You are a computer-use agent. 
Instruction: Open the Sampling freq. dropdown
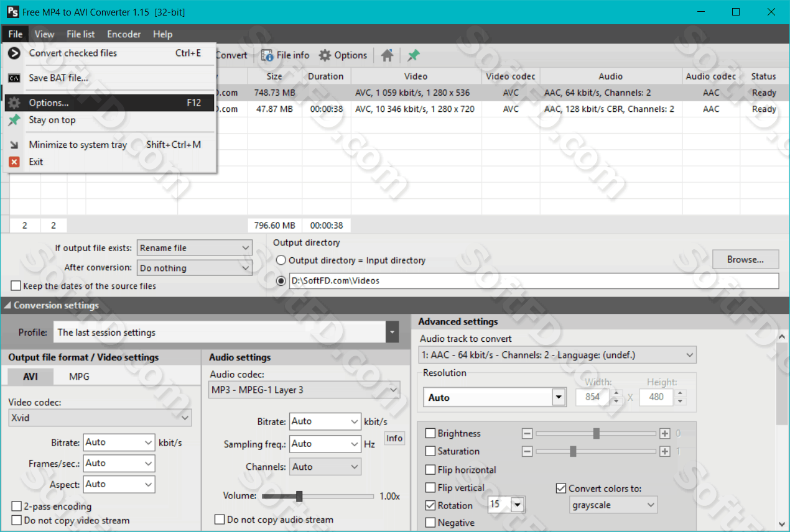click(x=325, y=444)
